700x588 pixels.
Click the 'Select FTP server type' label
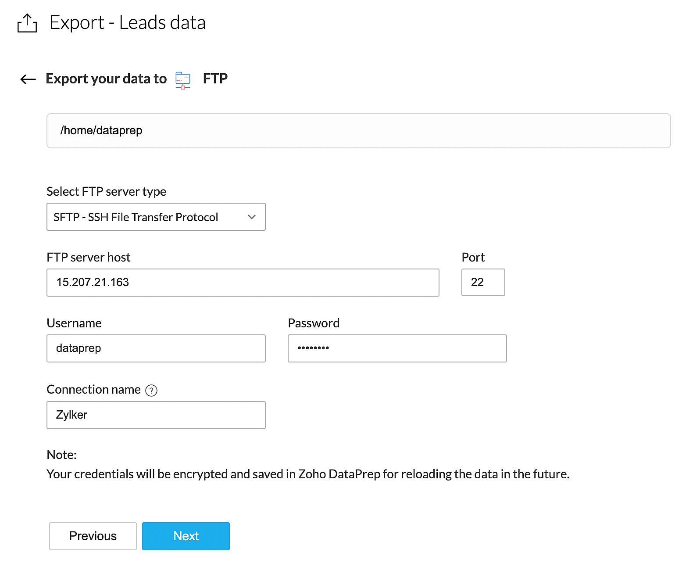click(106, 192)
